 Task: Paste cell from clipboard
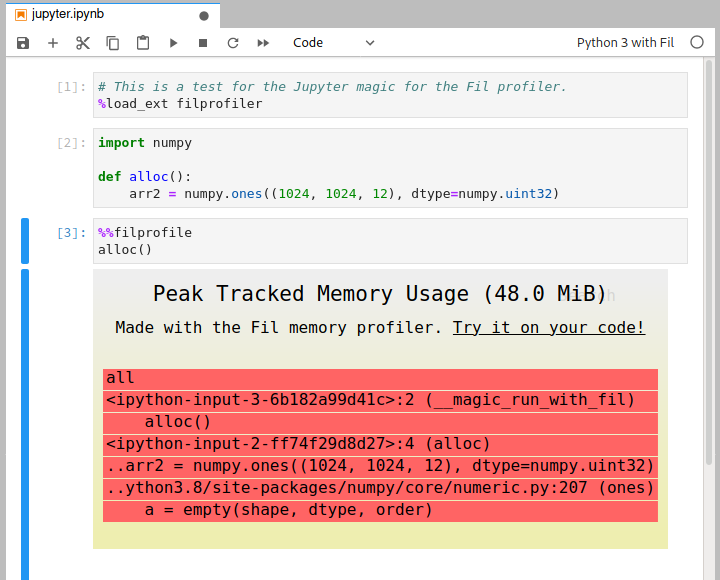click(x=143, y=43)
